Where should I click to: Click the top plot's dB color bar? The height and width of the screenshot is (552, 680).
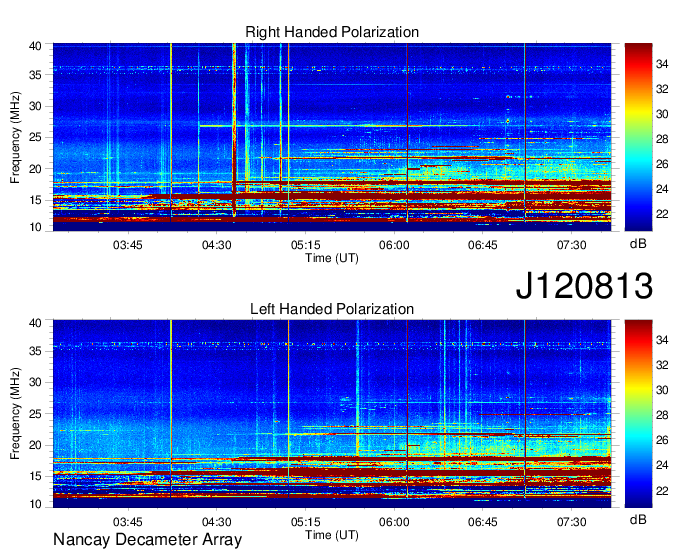click(638, 137)
